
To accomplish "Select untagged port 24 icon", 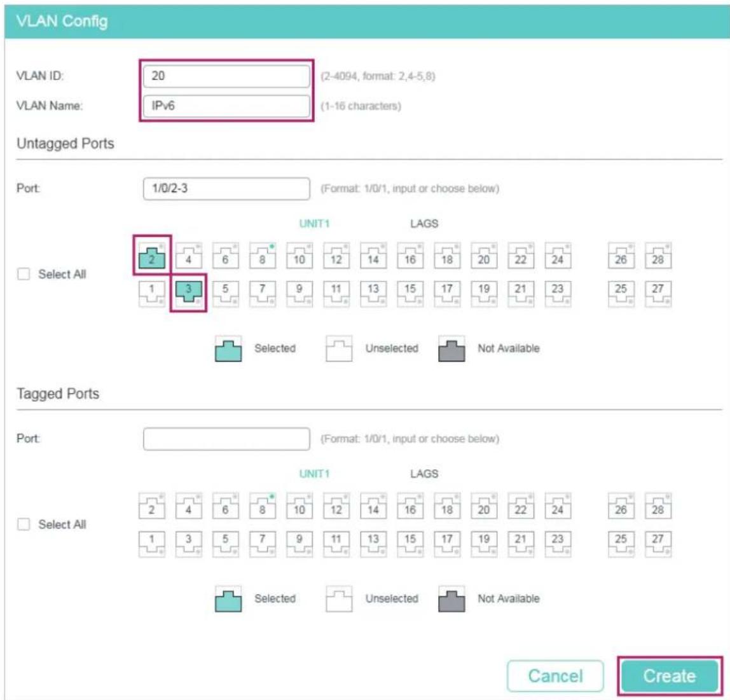I will pos(558,256).
